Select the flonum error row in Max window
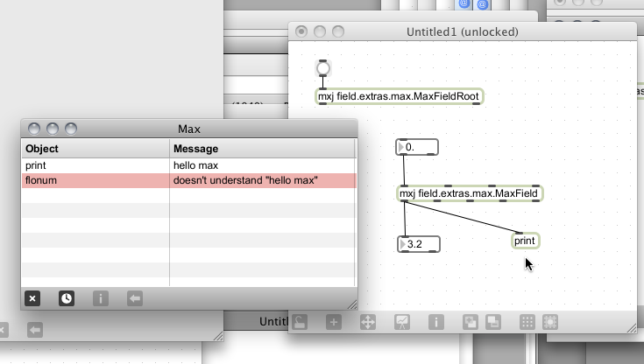Screen dimensions: 644x364 188,180
